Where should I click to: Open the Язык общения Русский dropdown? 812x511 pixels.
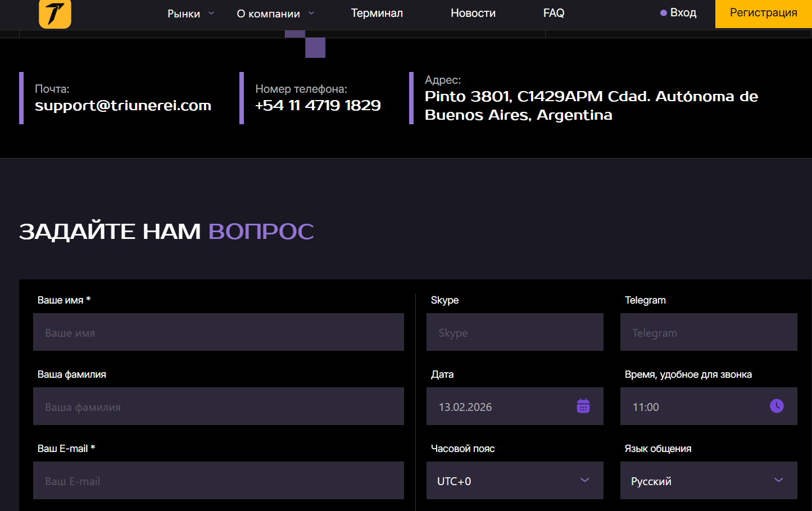[x=709, y=481]
